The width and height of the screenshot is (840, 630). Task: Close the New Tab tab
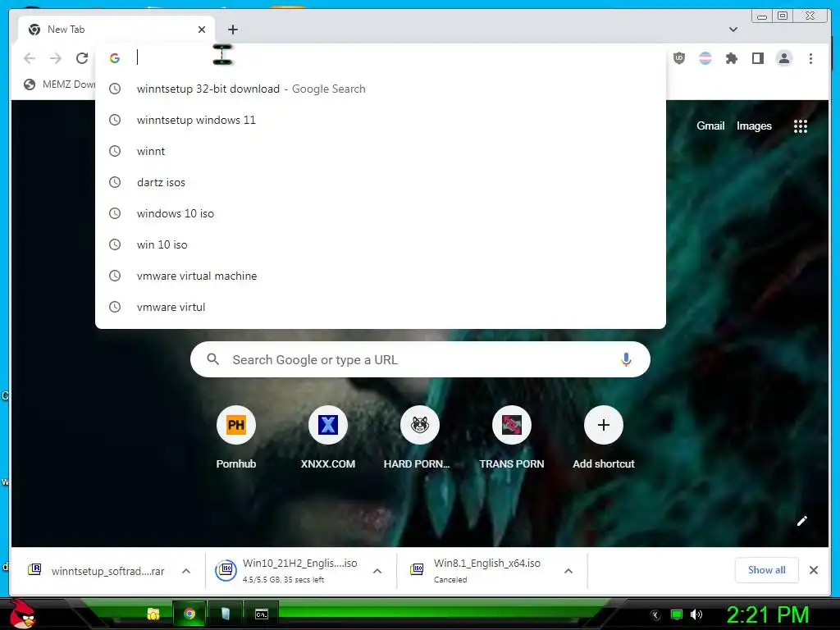click(202, 30)
